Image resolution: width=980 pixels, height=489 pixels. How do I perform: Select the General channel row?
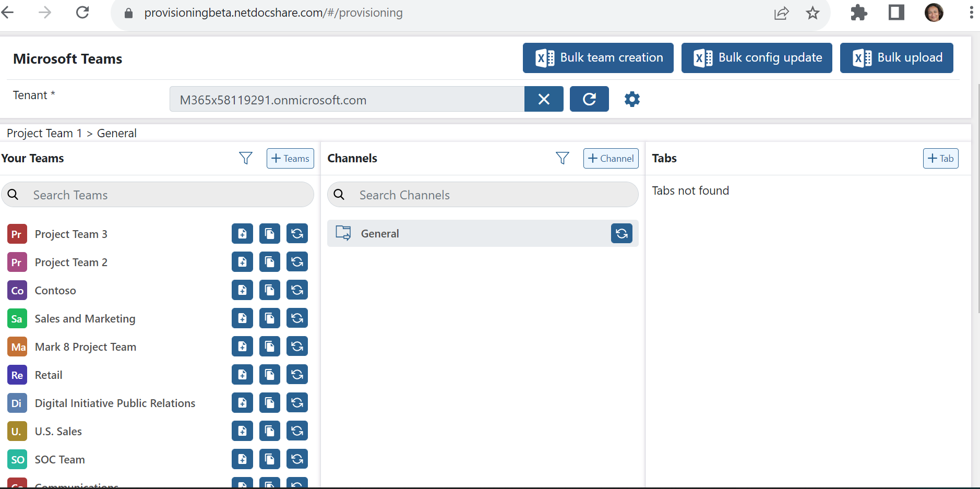(x=483, y=233)
